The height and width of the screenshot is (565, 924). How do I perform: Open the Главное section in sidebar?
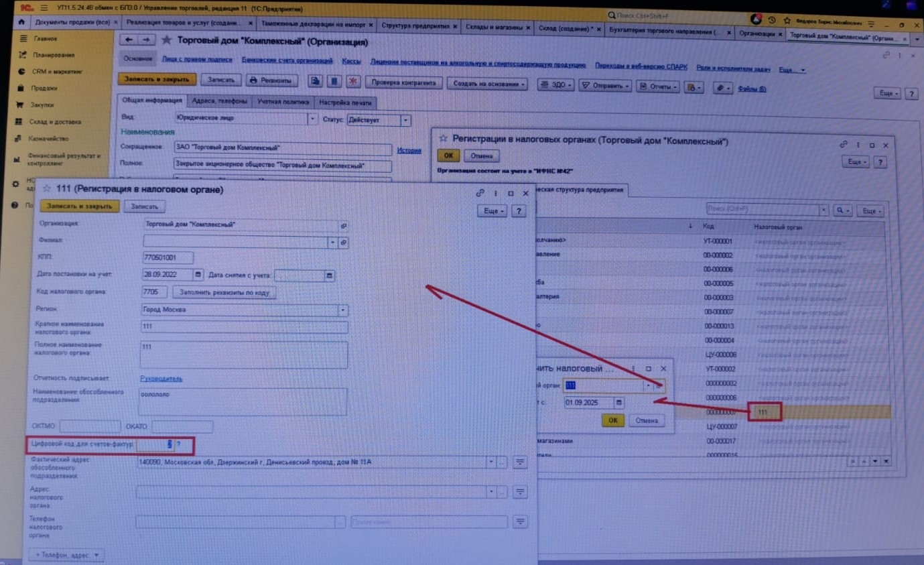(46, 39)
